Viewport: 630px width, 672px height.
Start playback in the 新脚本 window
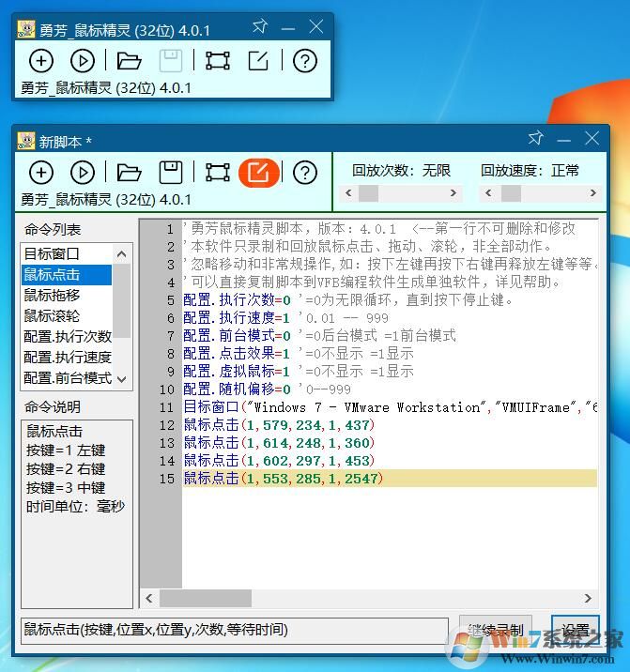[83, 173]
